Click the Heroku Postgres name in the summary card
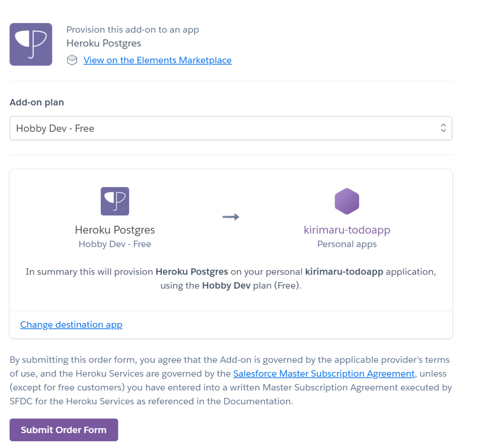 [x=115, y=230]
